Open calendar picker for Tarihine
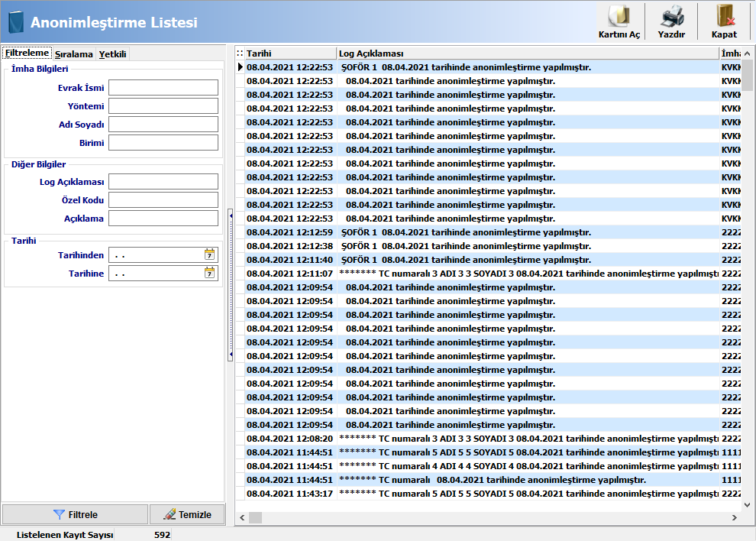This screenshot has height=541, width=756. (x=209, y=273)
